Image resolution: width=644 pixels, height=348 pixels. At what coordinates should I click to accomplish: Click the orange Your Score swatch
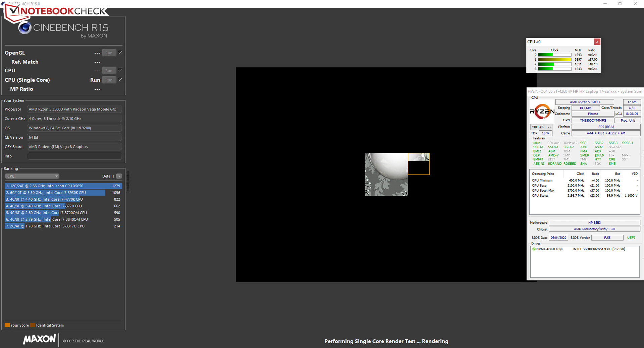(7, 325)
